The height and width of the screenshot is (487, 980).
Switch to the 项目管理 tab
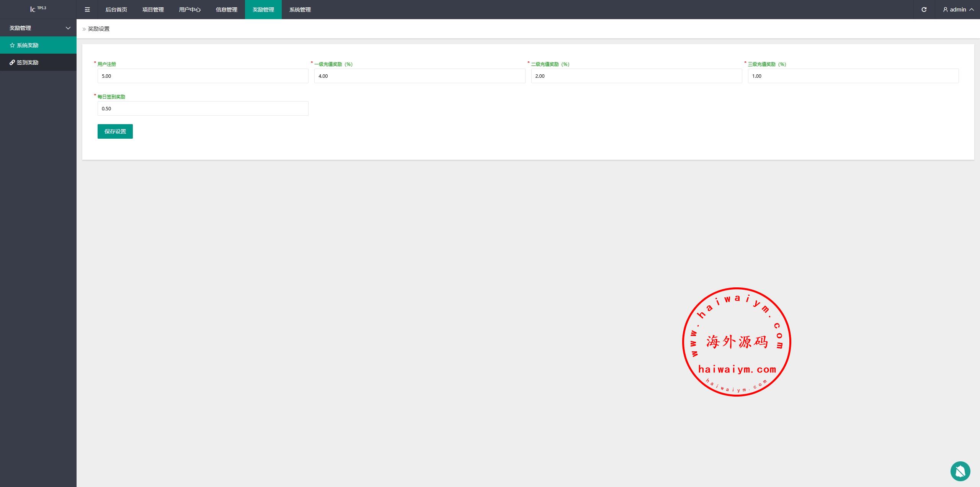153,10
